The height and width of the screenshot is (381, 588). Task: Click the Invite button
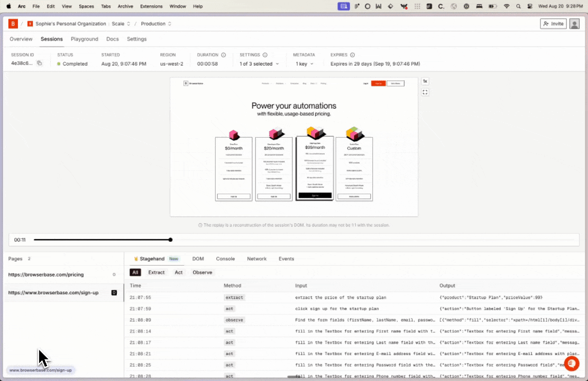[x=553, y=24]
